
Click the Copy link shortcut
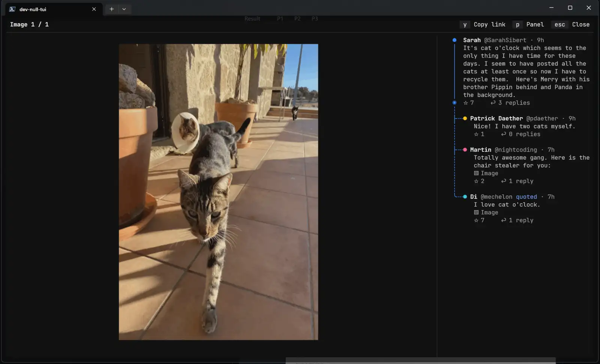483,24
